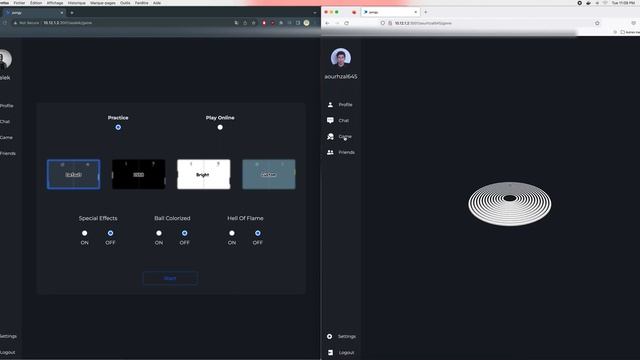Set Special Effects to OFF
Image resolution: width=640 pixels, height=360 pixels.
pyautogui.click(x=110, y=233)
